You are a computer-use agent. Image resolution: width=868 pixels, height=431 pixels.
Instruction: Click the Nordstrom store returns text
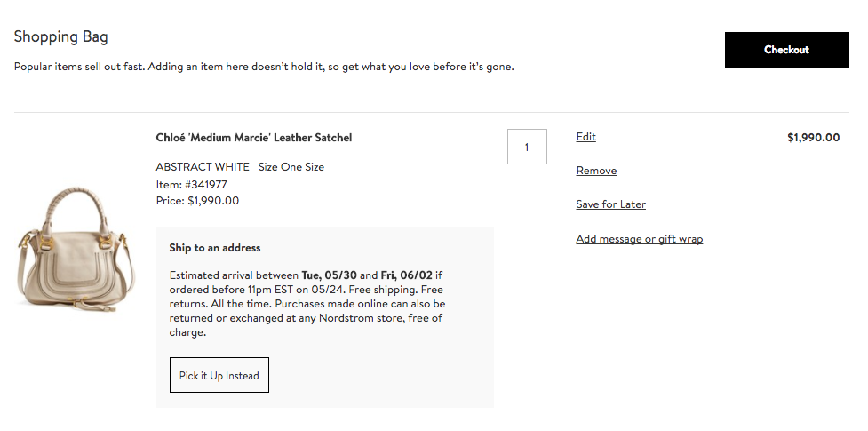307,318
